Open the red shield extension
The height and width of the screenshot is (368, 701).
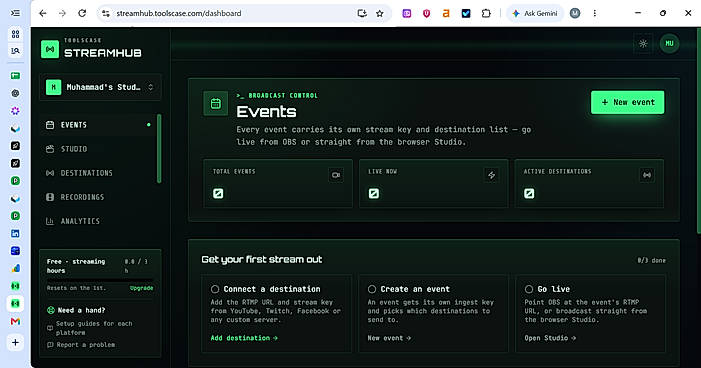pos(426,13)
